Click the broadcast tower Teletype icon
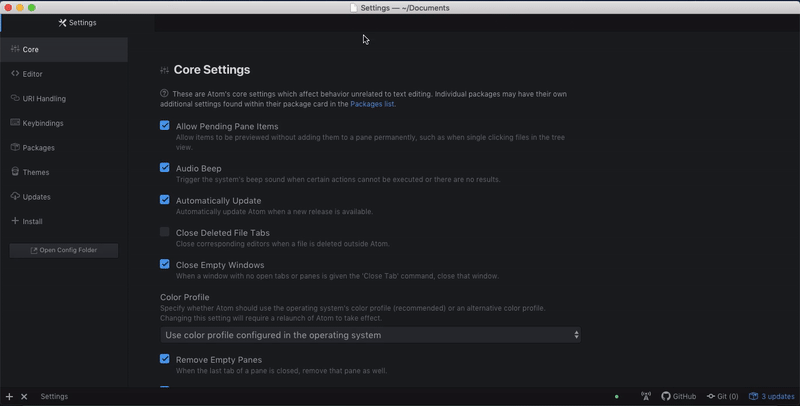This screenshot has width=800, height=406. click(x=646, y=396)
